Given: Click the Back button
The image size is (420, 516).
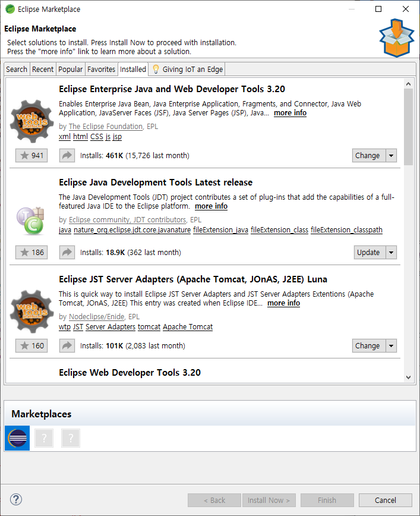Looking at the screenshot, I should (214, 500).
